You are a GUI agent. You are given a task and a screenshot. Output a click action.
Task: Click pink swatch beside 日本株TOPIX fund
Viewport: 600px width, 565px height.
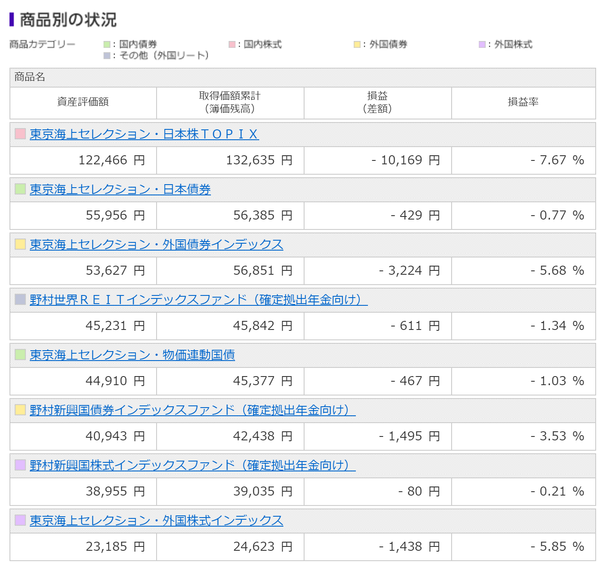point(20,134)
